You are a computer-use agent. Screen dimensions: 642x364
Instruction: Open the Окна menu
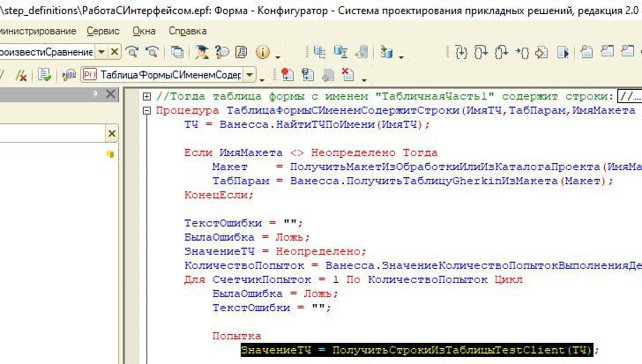[x=144, y=31]
